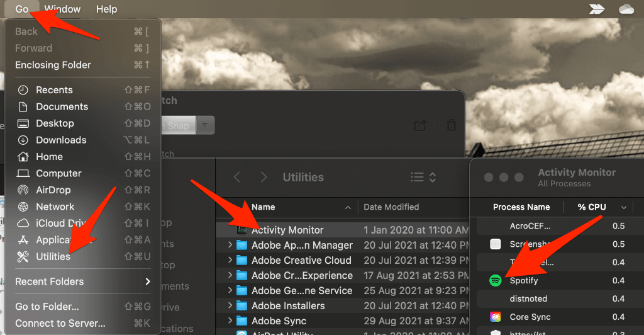
Task: Click the Adobe Sync folder icon
Action: coord(242,321)
